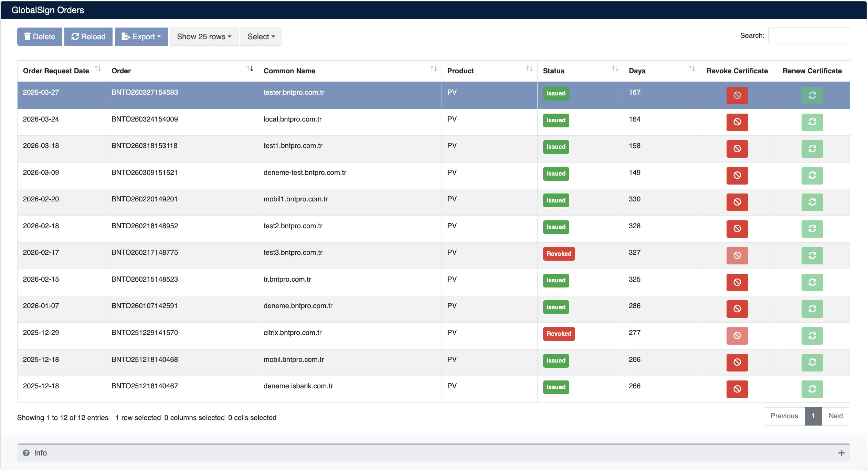Click common name deneme.isbank.com.tr

coord(298,386)
